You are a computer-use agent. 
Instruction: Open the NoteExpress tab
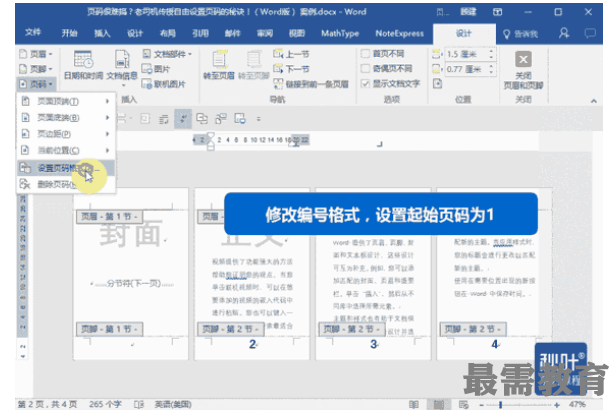pyautogui.click(x=400, y=33)
